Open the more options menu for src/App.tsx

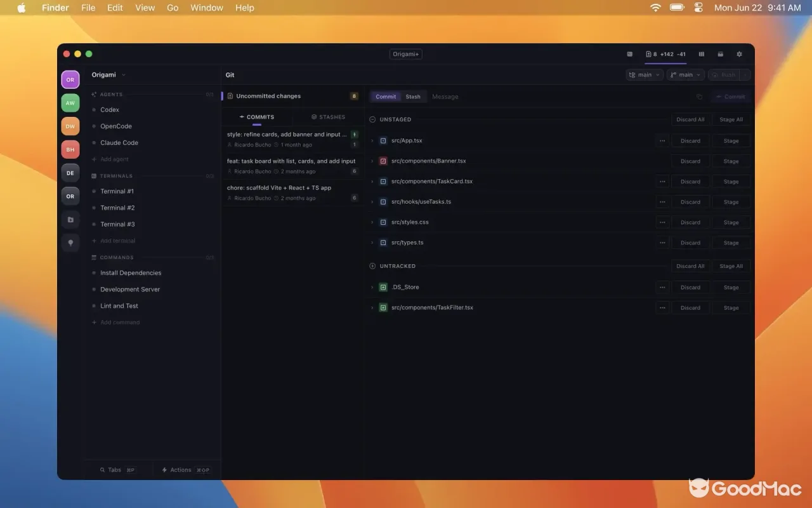click(662, 141)
